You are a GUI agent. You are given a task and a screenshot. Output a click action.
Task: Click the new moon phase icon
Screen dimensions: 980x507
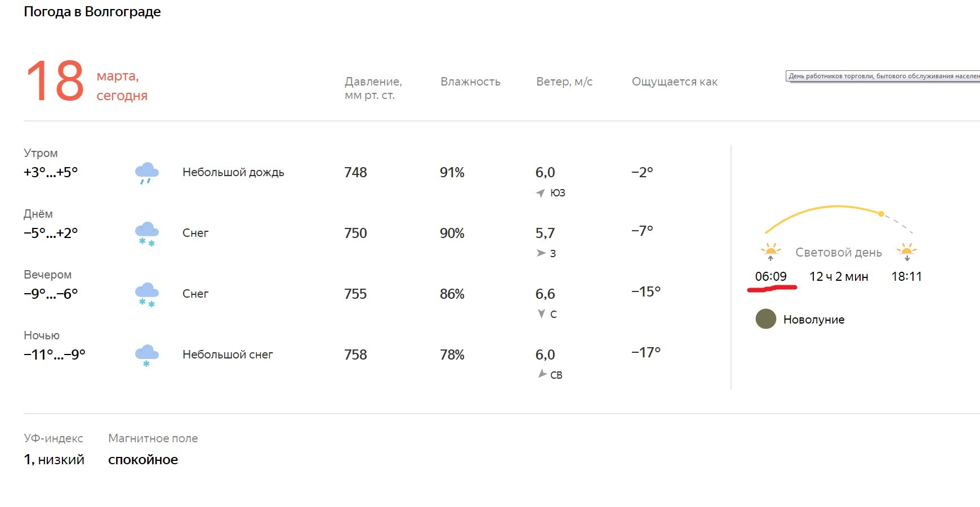point(765,319)
